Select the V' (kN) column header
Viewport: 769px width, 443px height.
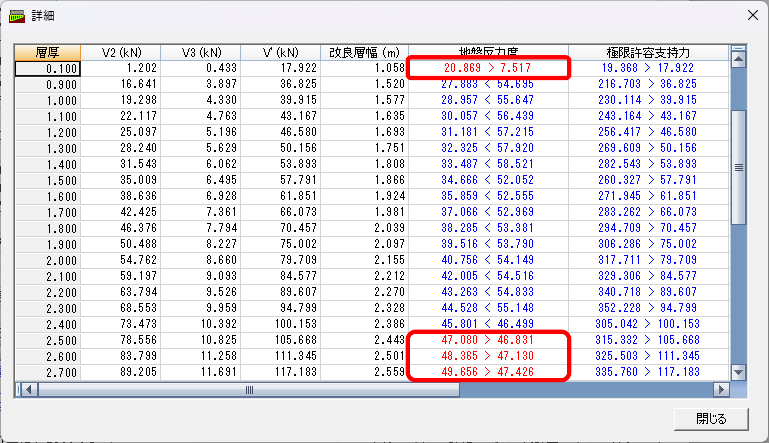281,52
